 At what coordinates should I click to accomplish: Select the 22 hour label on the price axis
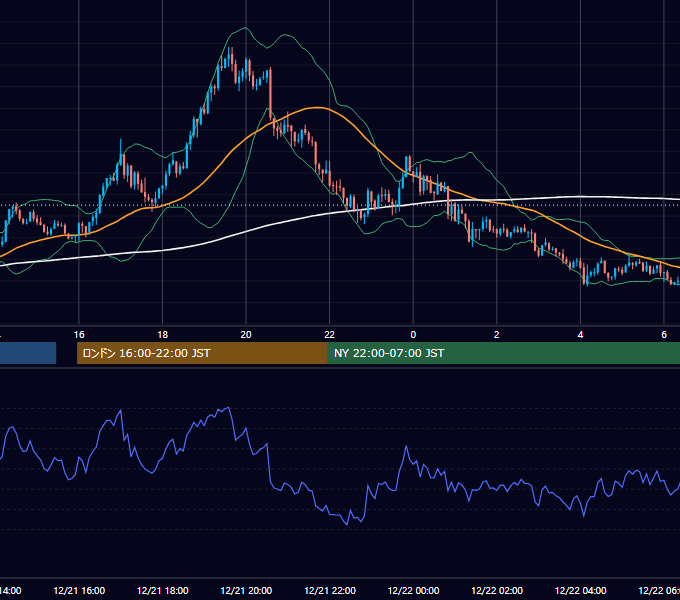point(330,335)
